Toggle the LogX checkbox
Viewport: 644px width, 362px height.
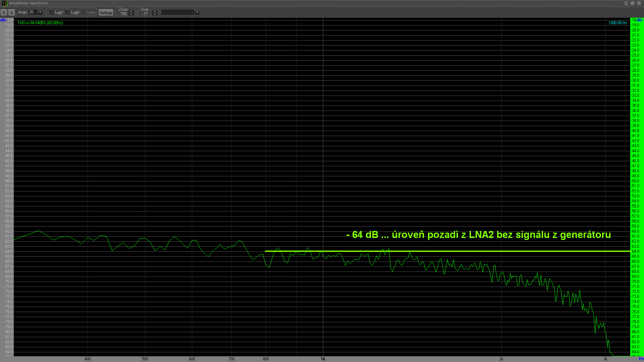click(67, 12)
